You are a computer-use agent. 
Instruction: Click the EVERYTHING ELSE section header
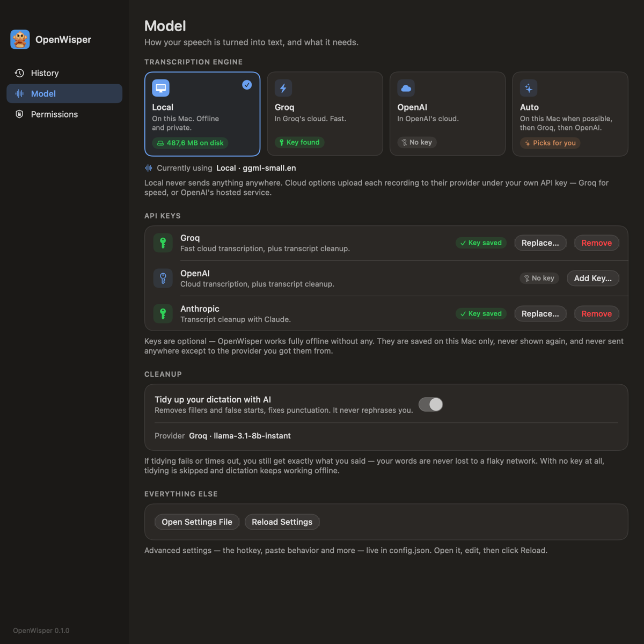click(181, 494)
